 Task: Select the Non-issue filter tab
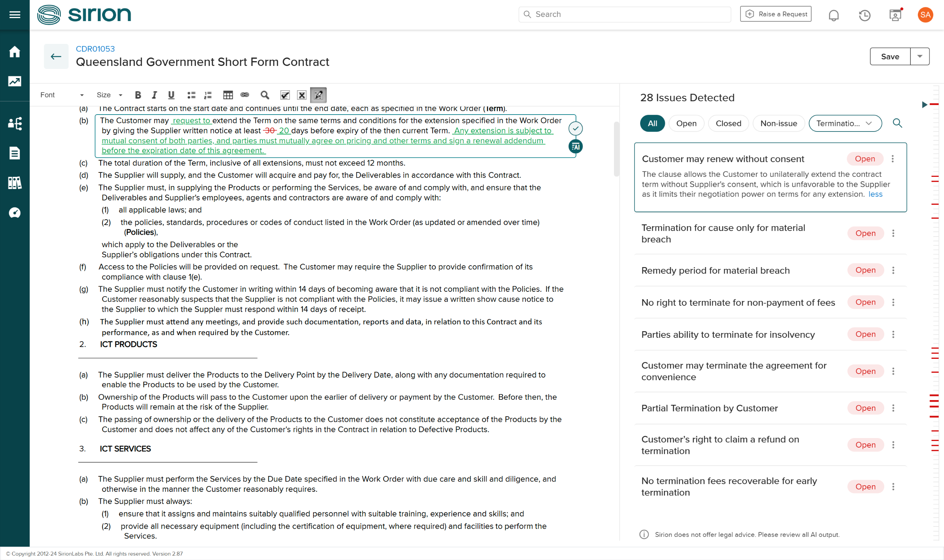click(778, 123)
